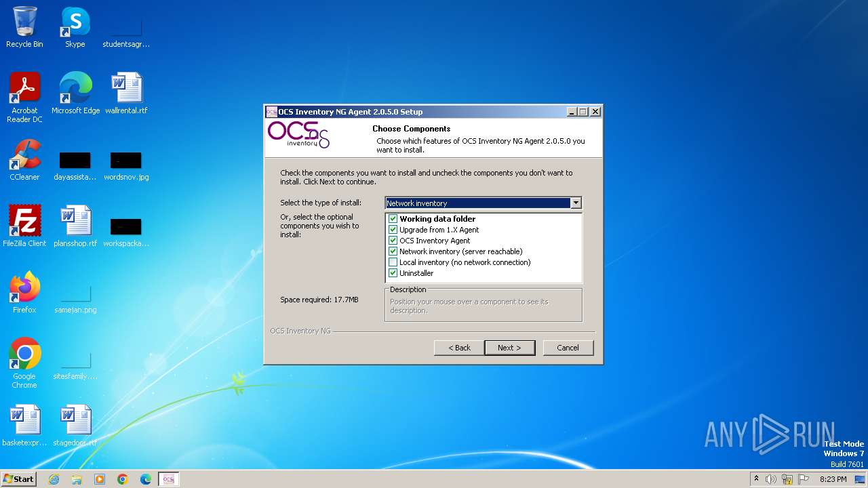The width and height of the screenshot is (868, 488).
Task: Select the stagedoor.rtf document icon
Action: coord(75,426)
